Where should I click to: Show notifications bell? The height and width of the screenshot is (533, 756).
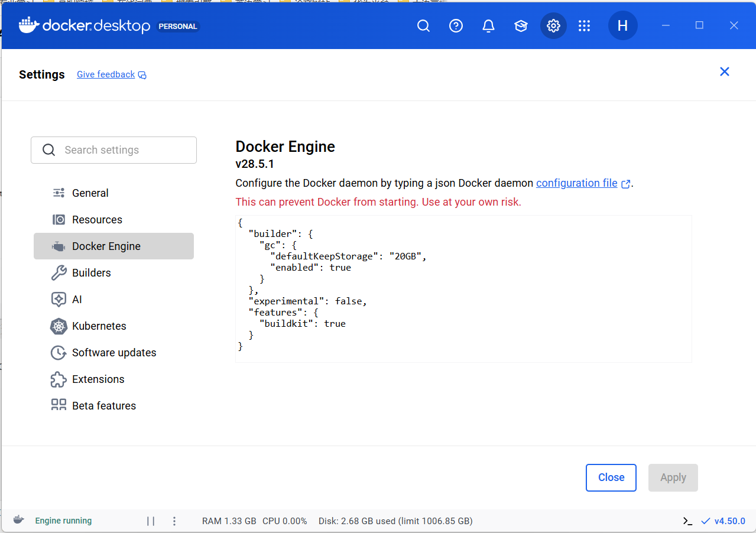click(x=488, y=26)
